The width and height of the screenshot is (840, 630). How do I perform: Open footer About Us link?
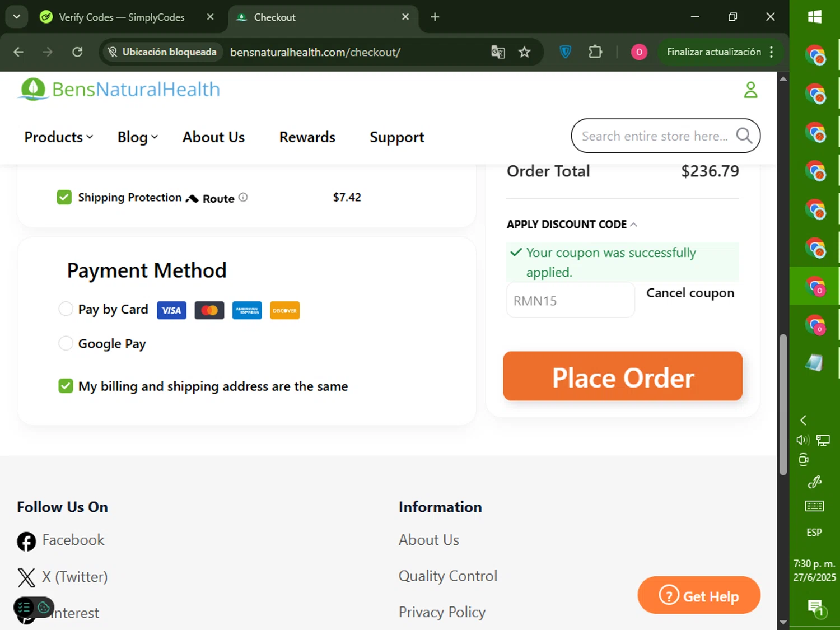tap(428, 540)
